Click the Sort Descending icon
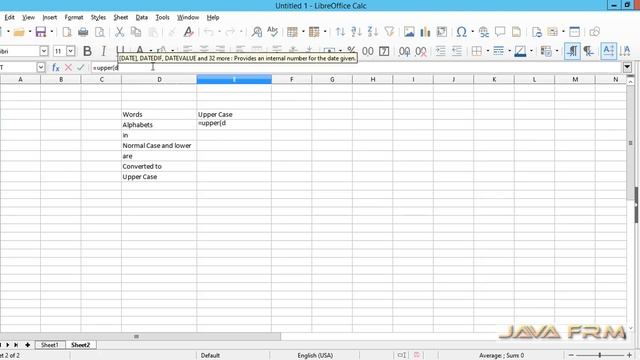Image resolution: width=640 pixels, height=360 pixels. (x=373, y=32)
